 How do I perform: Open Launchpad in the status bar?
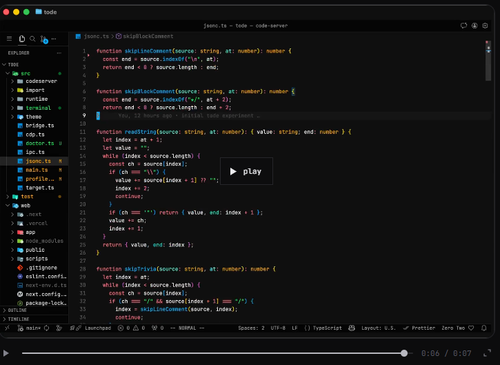coord(90,328)
